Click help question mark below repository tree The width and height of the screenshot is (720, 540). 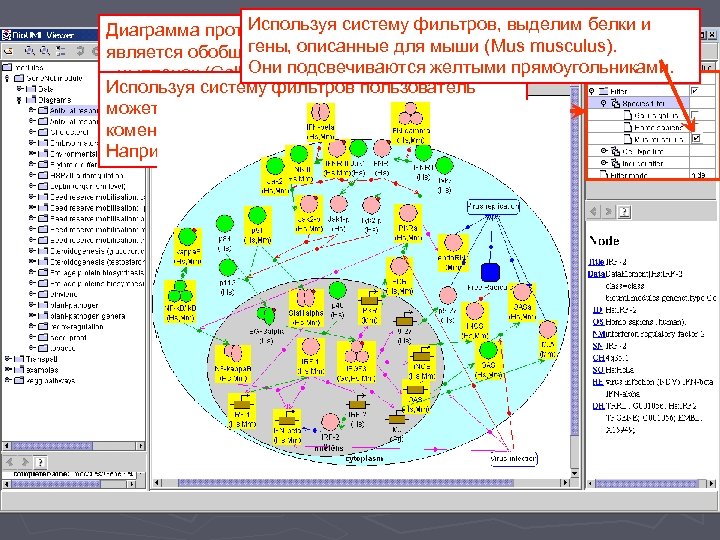coord(40,462)
